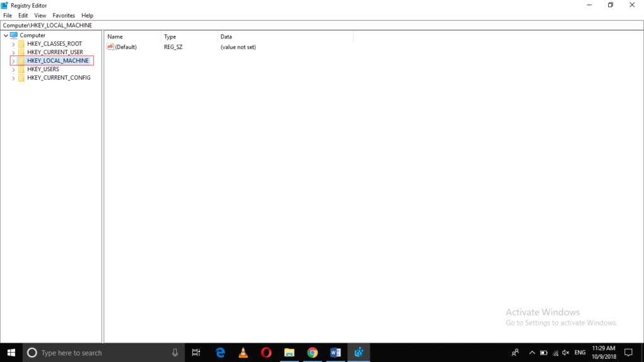This screenshot has width=644, height=362.
Task: Launch Microsoft Edge from the taskbar
Action: coord(219,352)
